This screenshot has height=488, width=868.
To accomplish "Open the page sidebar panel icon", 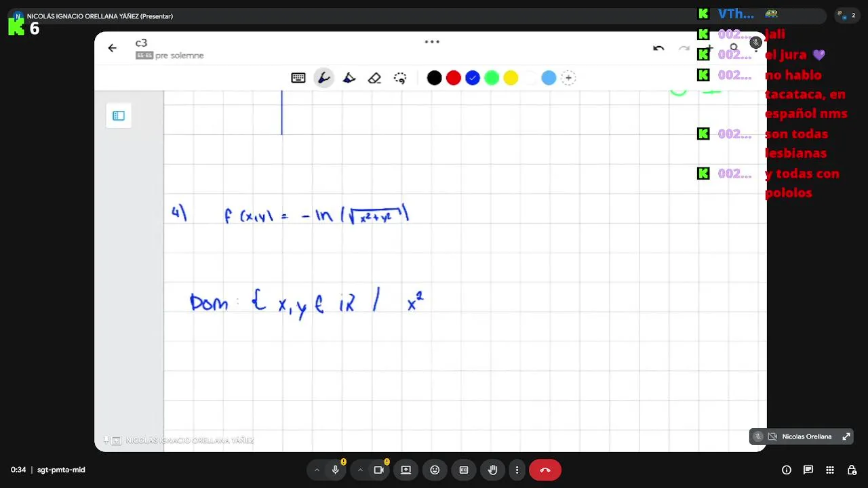I will coord(119,116).
